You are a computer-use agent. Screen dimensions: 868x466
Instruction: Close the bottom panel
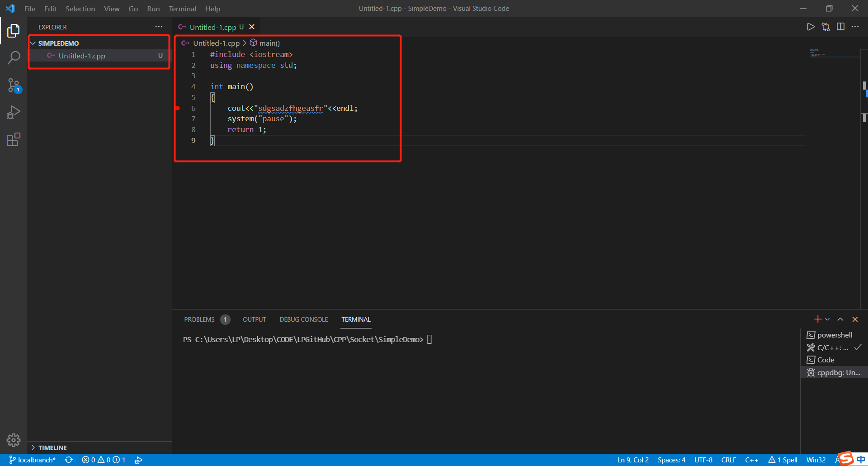coord(855,319)
